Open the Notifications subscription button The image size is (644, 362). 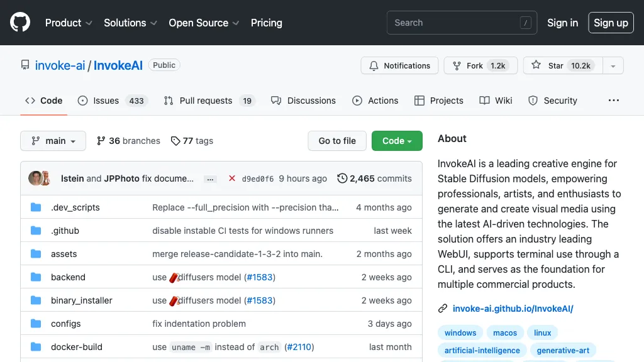point(399,65)
